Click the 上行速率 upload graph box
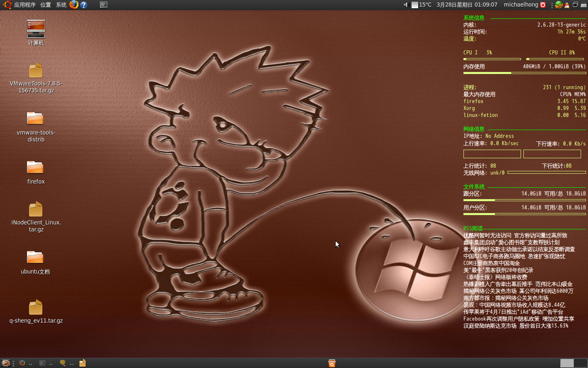The image size is (588, 368). 492,154
